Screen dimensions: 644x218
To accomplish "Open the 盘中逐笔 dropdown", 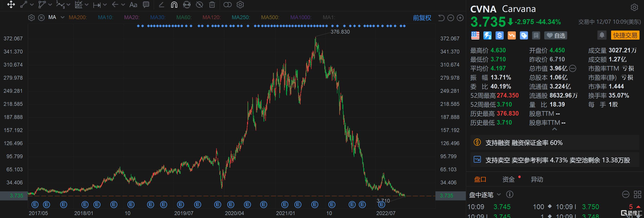I will [x=485, y=195].
